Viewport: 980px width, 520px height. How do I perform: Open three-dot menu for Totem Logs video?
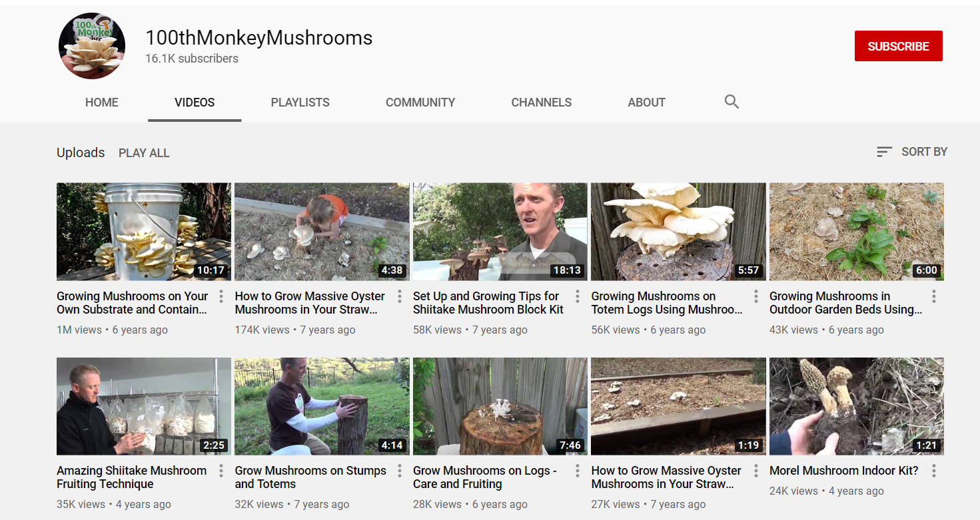[x=756, y=296]
